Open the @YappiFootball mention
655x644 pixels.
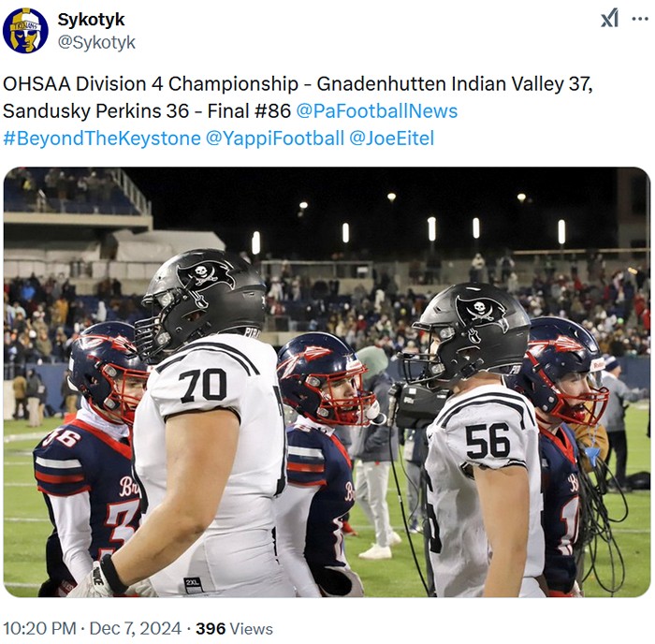pos(275,139)
